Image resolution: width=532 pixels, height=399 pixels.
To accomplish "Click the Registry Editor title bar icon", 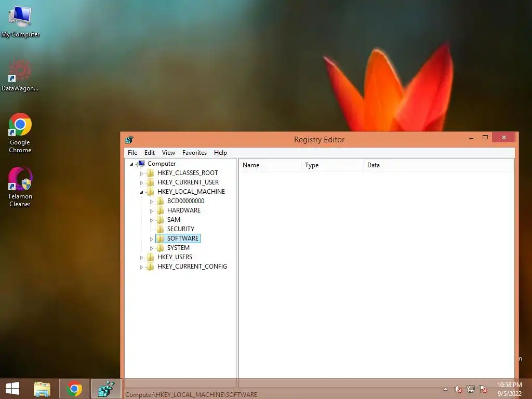I will [x=129, y=139].
